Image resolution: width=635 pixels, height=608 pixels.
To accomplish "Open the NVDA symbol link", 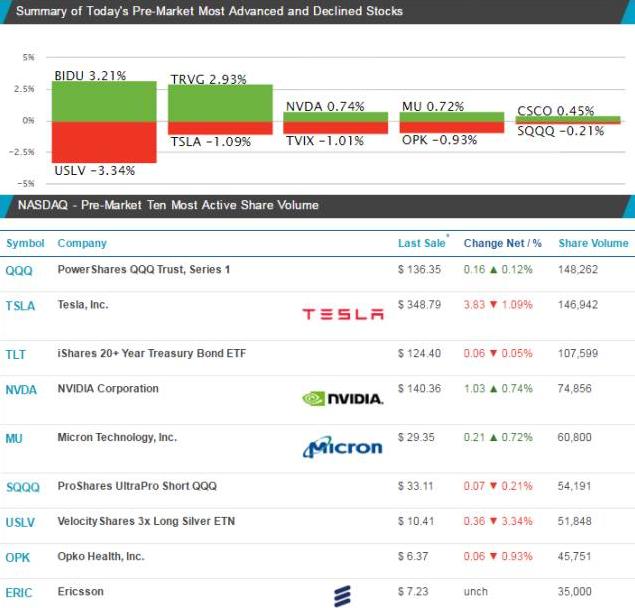I will (x=21, y=390).
